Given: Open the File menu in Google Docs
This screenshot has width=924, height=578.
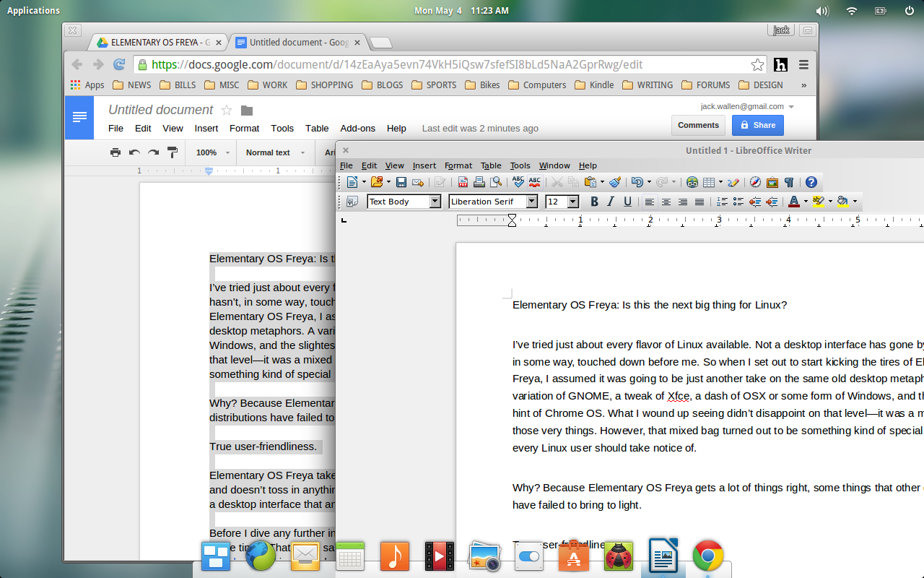Looking at the screenshot, I should pos(115,128).
